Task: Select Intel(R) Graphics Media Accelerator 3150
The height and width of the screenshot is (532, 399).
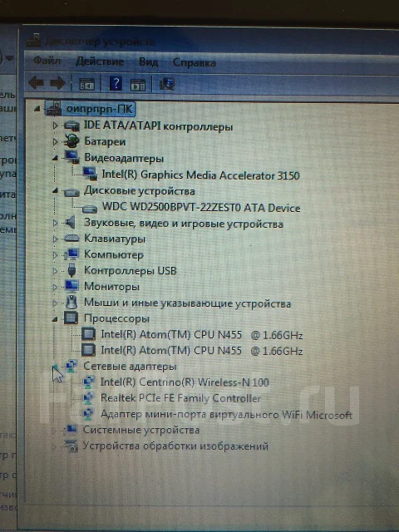Action: click(x=200, y=175)
